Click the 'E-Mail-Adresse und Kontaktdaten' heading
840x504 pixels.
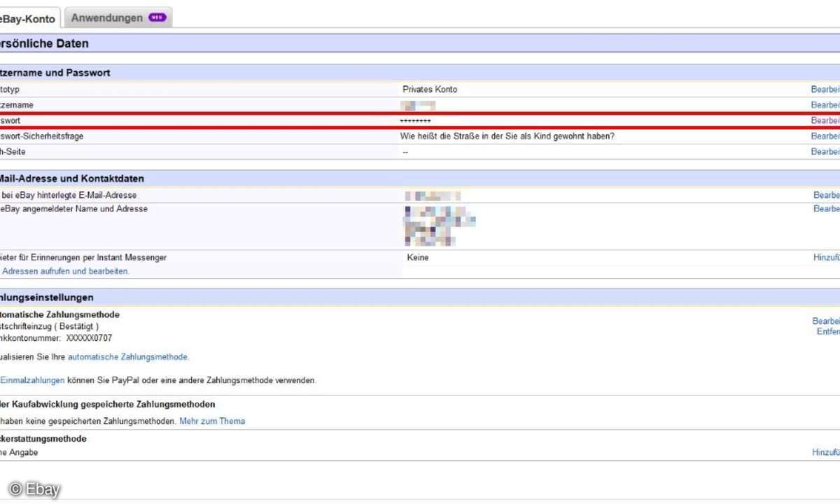coord(72,178)
